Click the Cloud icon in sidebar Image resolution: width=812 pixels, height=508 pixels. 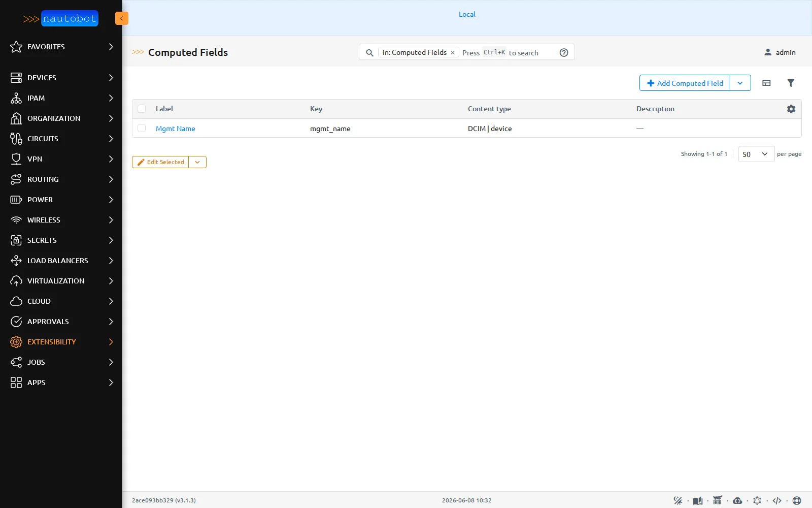pyautogui.click(x=16, y=301)
